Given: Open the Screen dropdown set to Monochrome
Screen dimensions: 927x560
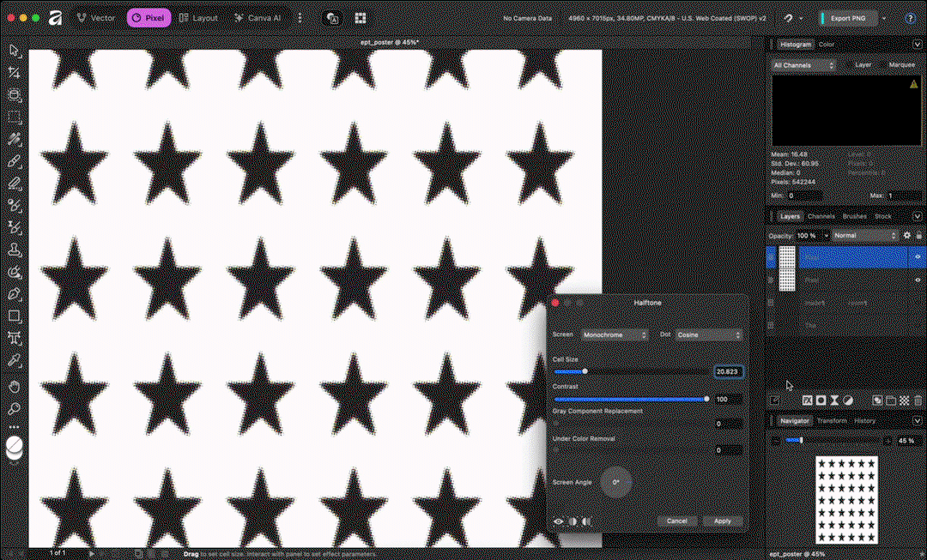Looking at the screenshot, I should tap(615, 335).
